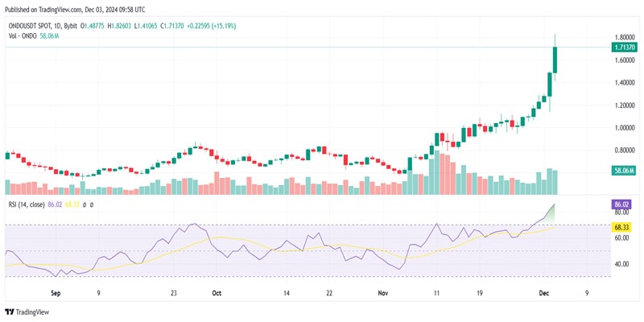This screenshot has width=644, height=322.
Task: Click the 22 label on date axis
Action: (x=329, y=293)
